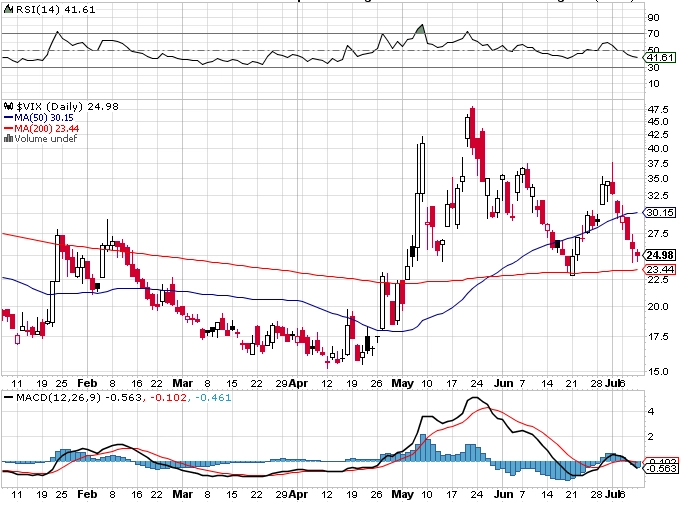
Task: Click the $VIX candlestick legend icon
Action: click(8, 105)
